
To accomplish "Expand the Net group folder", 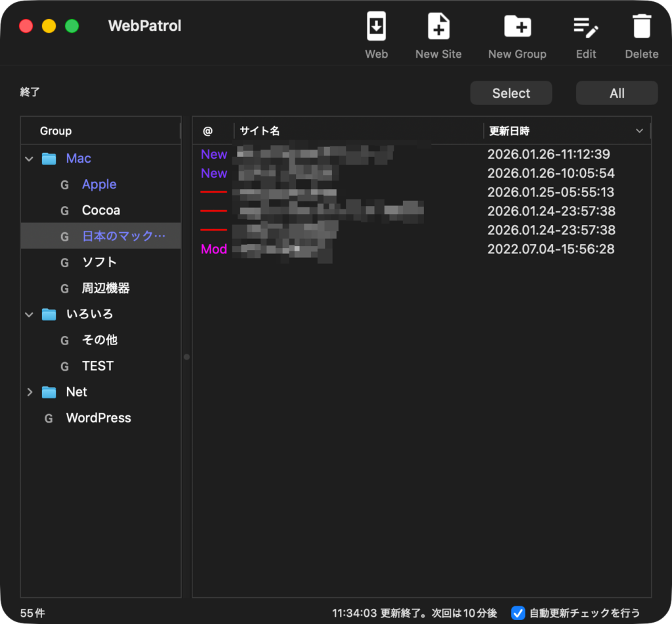I will pos(29,392).
